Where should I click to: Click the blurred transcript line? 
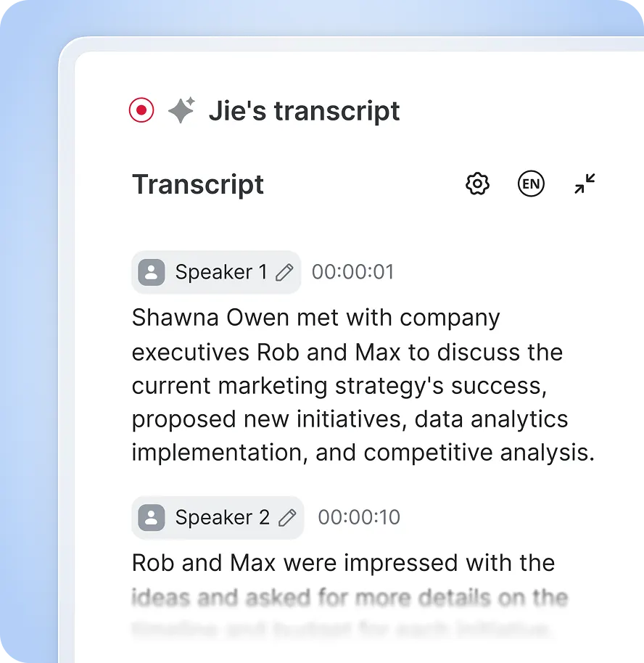coord(349,598)
